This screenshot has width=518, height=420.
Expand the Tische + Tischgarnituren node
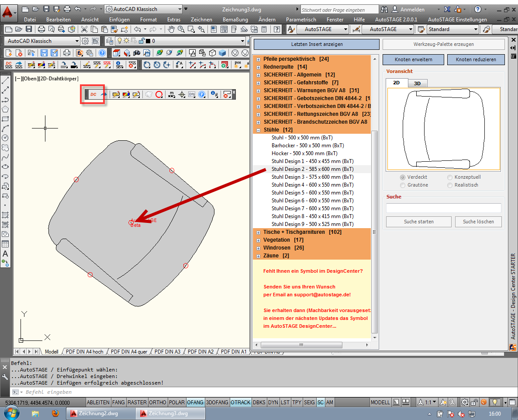pyautogui.click(x=258, y=232)
